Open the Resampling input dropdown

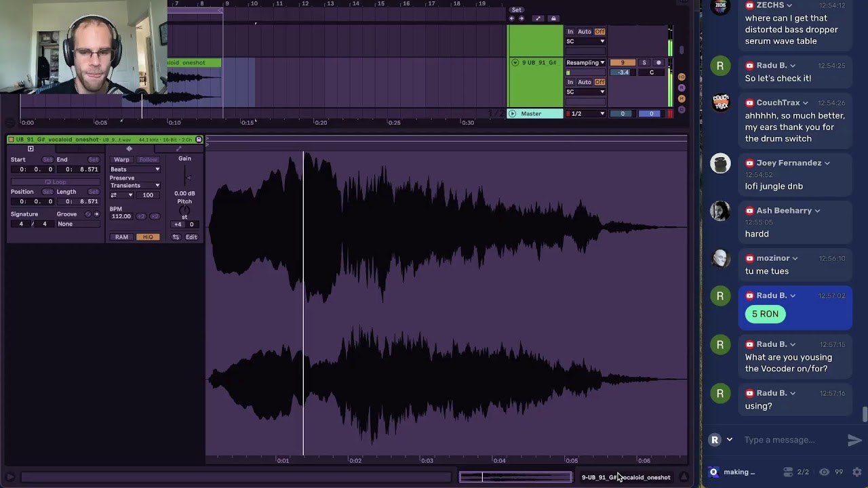pyautogui.click(x=586, y=62)
